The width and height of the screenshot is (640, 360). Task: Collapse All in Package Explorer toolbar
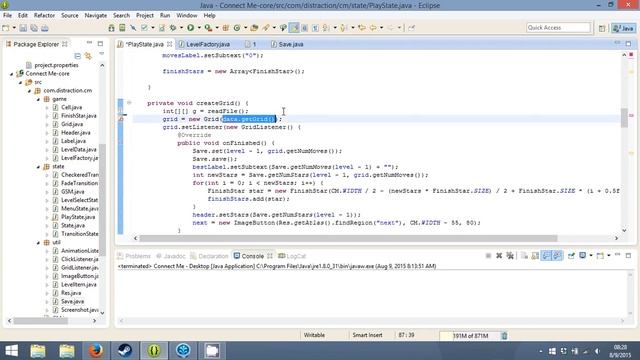coord(78,56)
